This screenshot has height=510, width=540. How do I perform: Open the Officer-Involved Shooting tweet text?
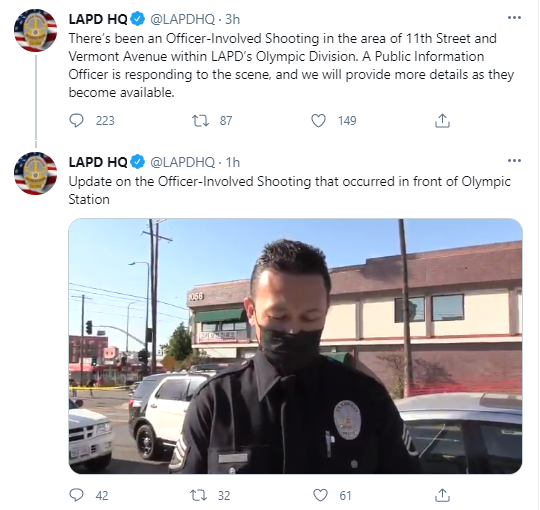291,65
